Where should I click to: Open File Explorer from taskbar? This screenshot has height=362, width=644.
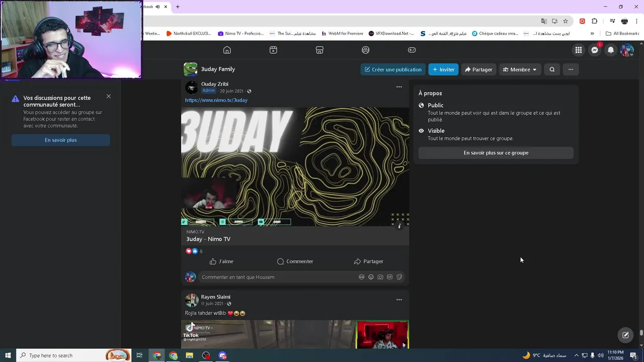pos(190,355)
